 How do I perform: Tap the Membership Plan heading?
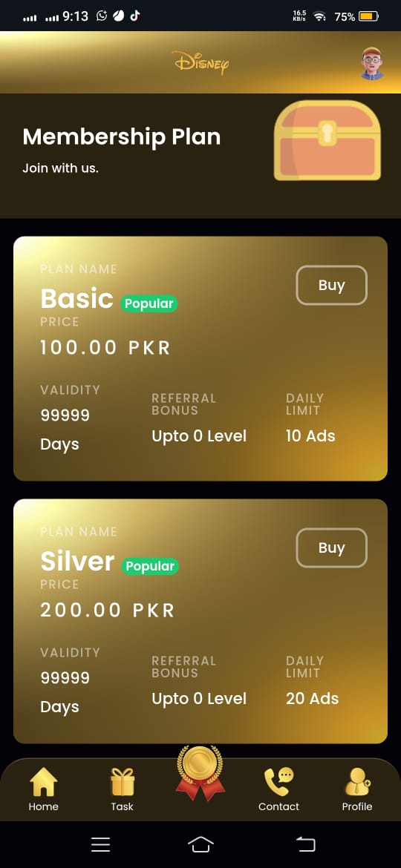(x=121, y=137)
